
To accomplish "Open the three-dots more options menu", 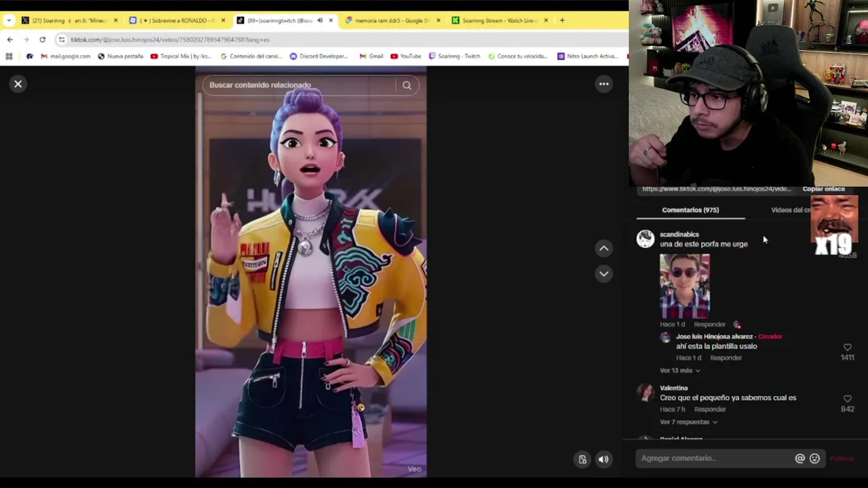I will tap(604, 84).
